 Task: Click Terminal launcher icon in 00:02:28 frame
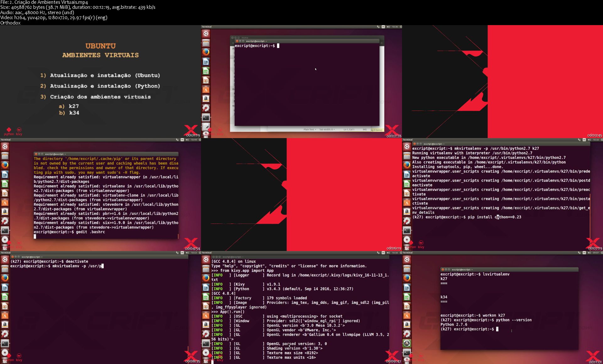206,117
